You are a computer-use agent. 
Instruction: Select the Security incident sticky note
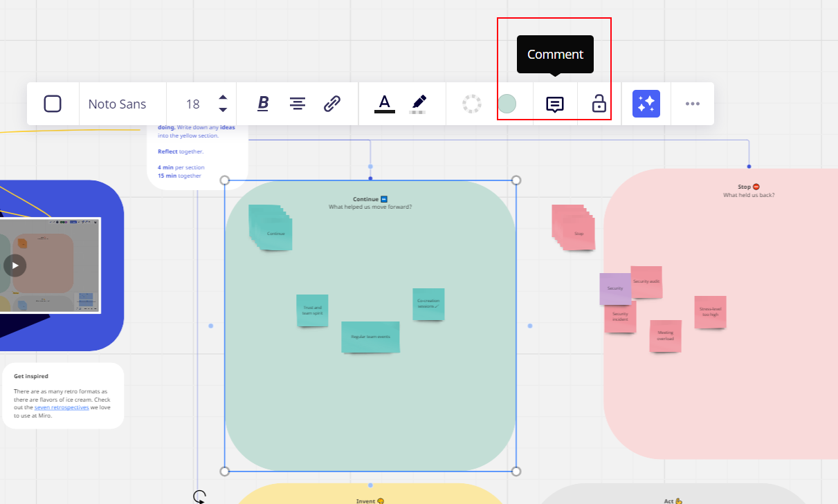point(620,318)
